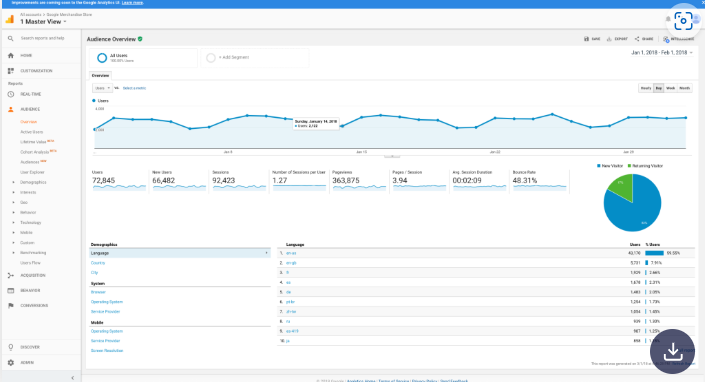Select the highlighted Language row
Screen dimensions: 705x382
[180, 253]
